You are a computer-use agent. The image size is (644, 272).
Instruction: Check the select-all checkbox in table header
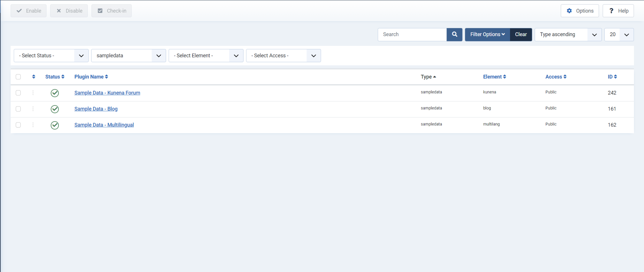18,77
